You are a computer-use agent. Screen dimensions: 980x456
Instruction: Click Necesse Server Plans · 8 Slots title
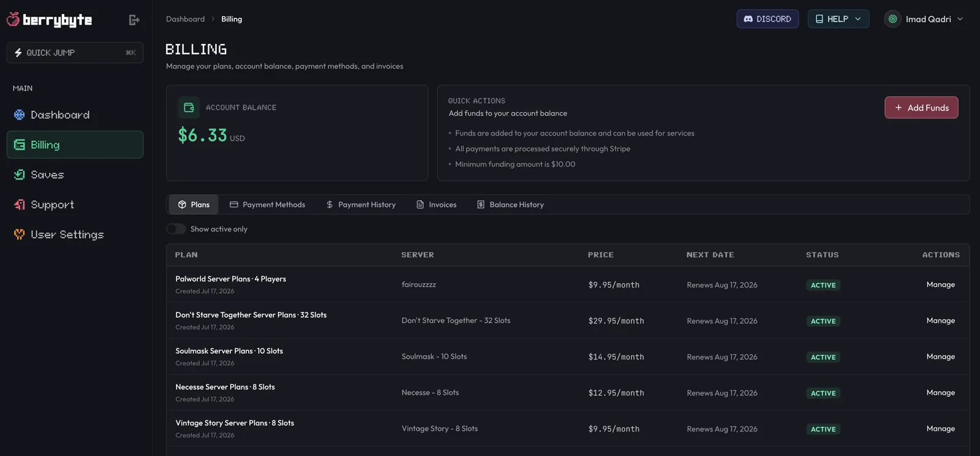225,387
